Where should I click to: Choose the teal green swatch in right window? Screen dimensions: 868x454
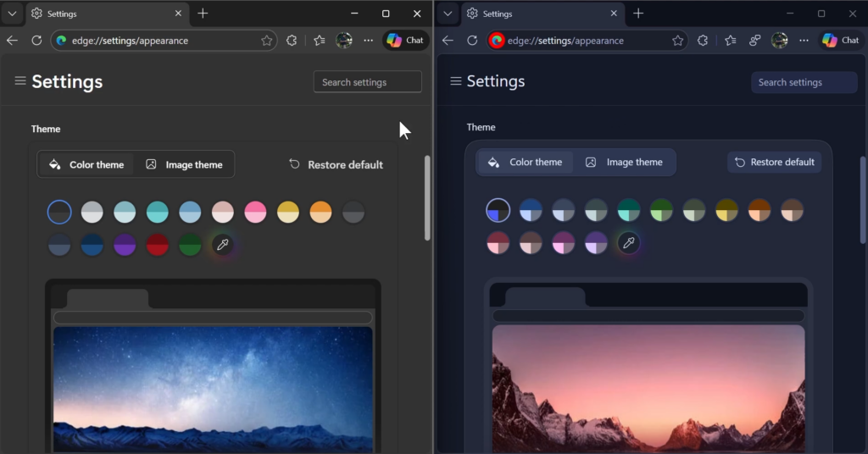click(629, 210)
